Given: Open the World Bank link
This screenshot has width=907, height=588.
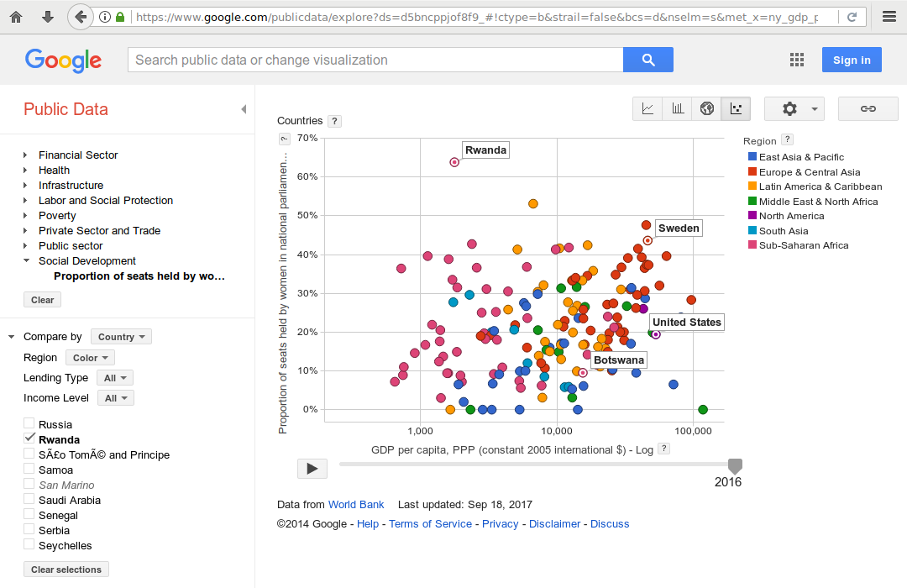Looking at the screenshot, I should 356,505.
